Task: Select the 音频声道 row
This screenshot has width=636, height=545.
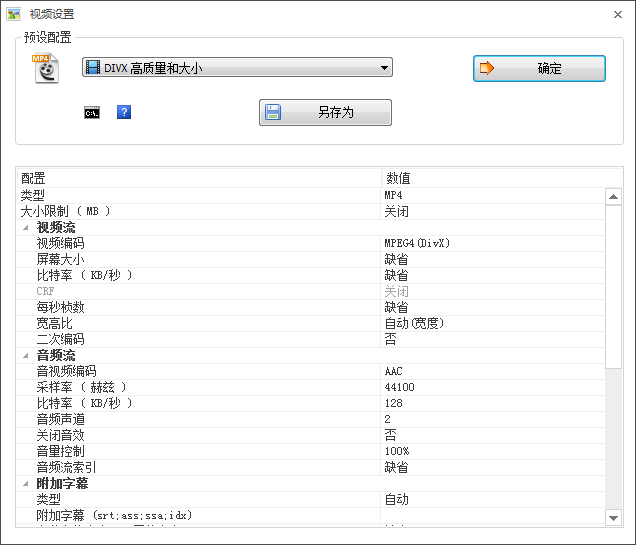Action: pyautogui.click(x=311, y=419)
